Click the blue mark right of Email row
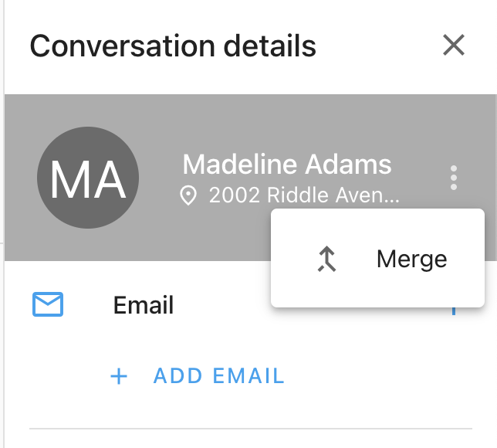 click(454, 311)
